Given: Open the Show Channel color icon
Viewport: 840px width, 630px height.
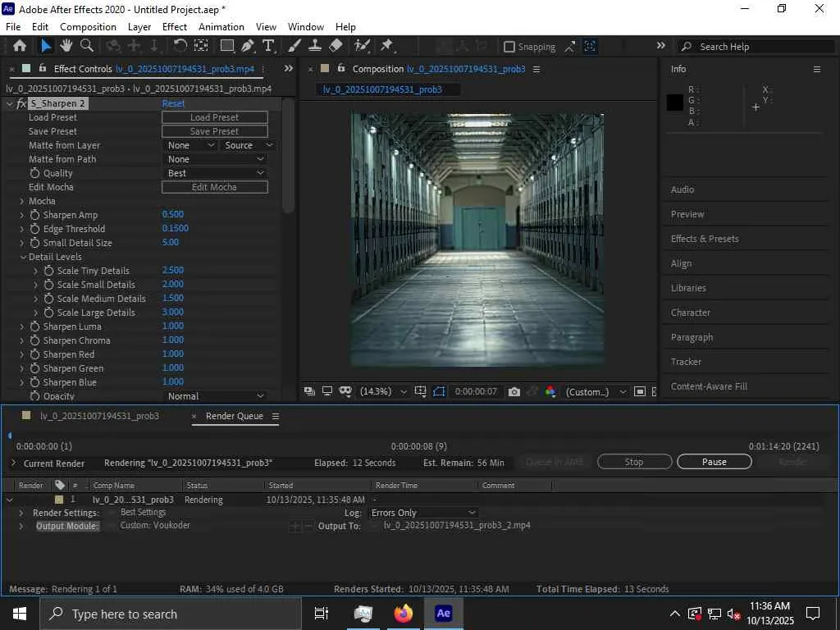Looking at the screenshot, I should click(550, 392).
